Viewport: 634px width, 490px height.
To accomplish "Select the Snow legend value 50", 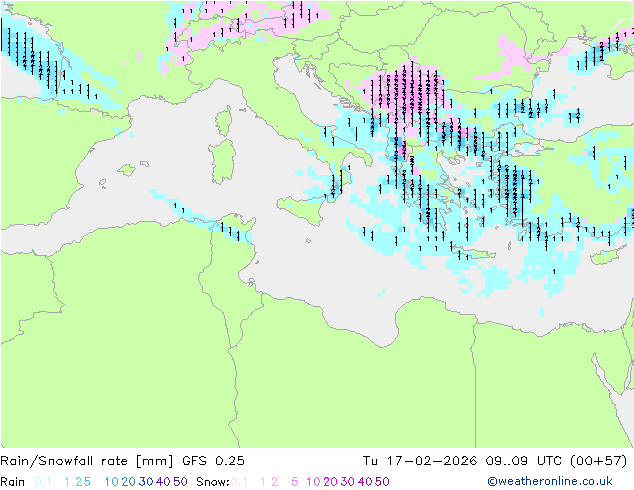I will [383, 482].
